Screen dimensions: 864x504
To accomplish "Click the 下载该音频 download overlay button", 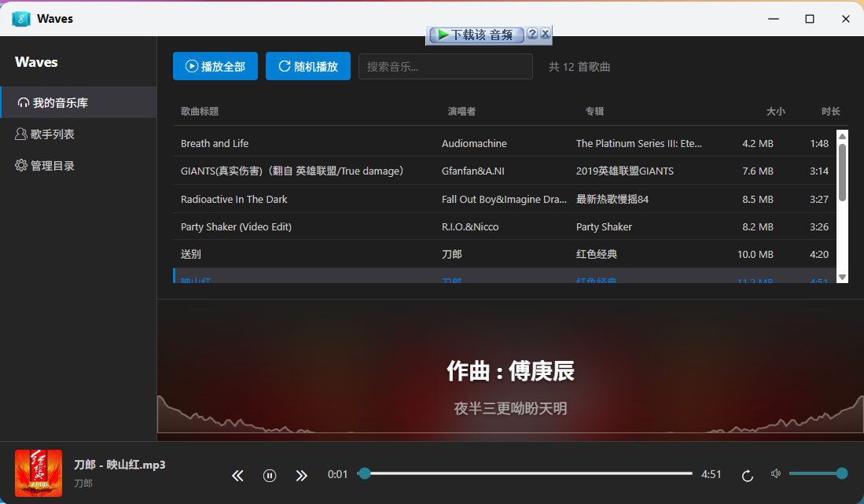I will [476, 35].
